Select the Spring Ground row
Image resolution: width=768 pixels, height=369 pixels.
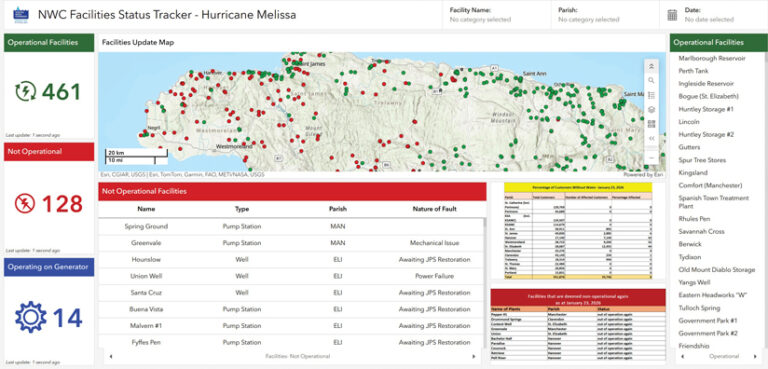tap(291, 226)
